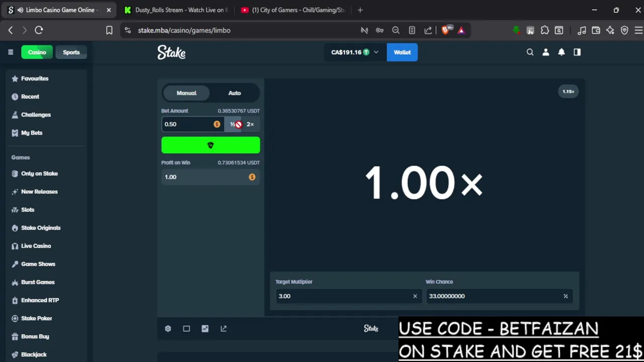
Task: Open Stake search with the magnifier icon
Action: [530, 52]
